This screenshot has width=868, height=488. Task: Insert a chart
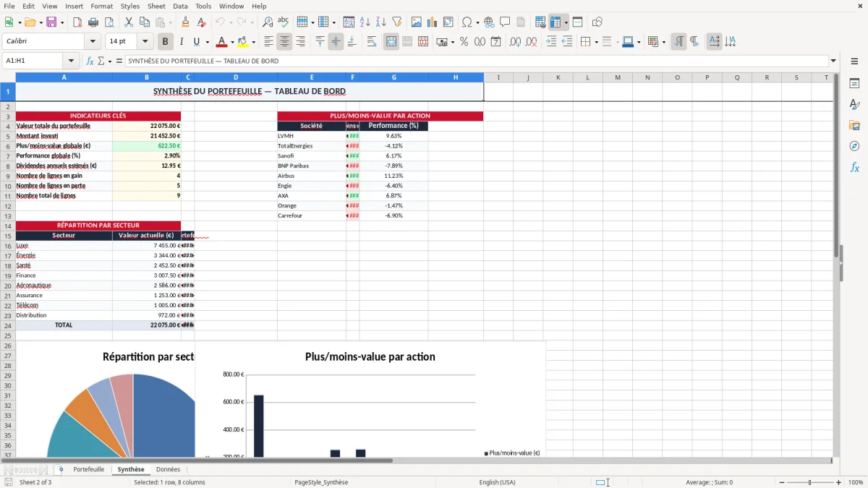[433, 22]
